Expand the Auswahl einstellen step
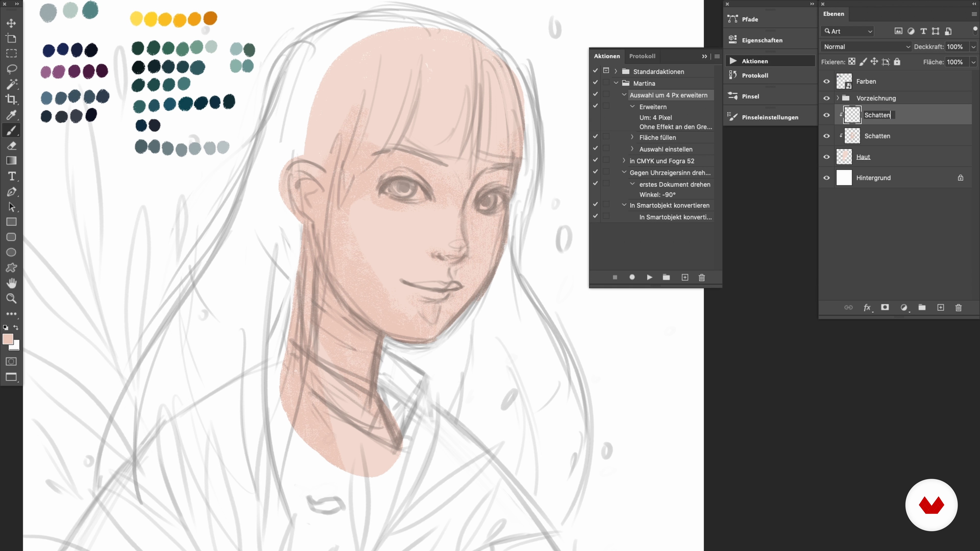The width and height of the screenshot is (980, 551). [632, 149]
